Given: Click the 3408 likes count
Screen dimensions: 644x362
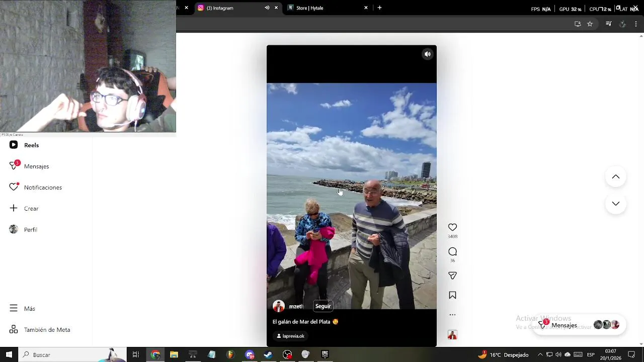Looking at the screenshot, I should (x=452, y=236).
